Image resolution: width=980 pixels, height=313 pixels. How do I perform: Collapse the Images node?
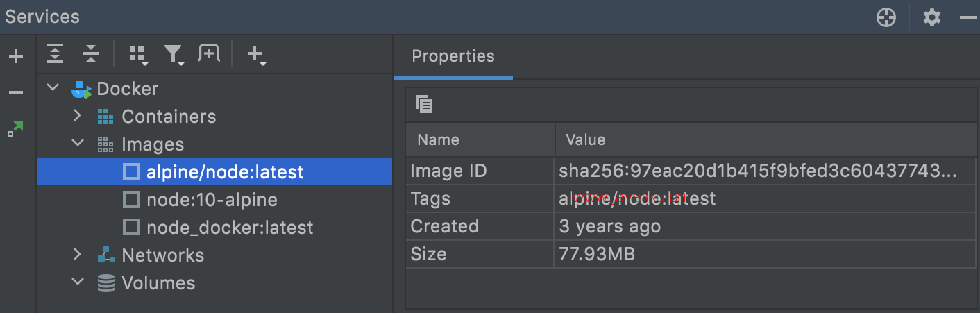[78, 144]
